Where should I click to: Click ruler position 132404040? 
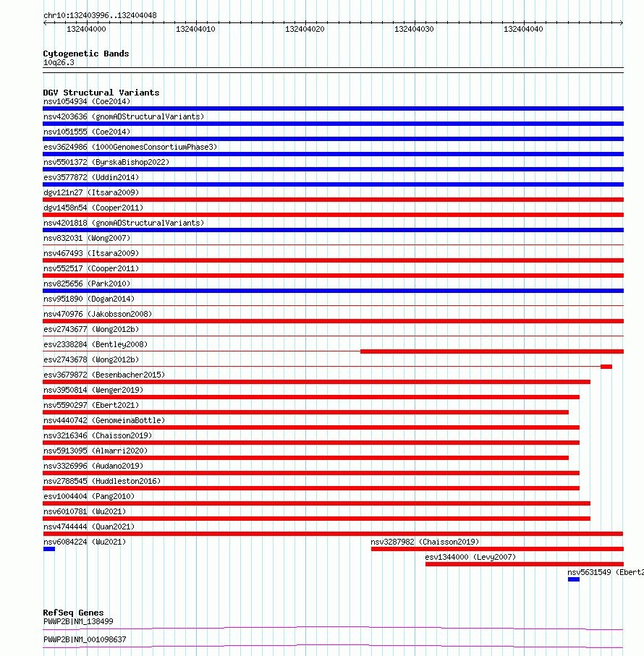tap(523, 29)
